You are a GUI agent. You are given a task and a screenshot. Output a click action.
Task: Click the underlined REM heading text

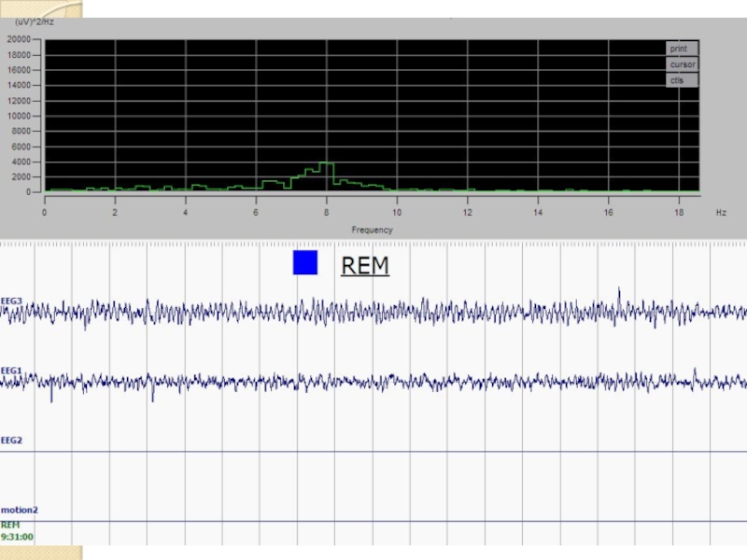click(365, 265)
